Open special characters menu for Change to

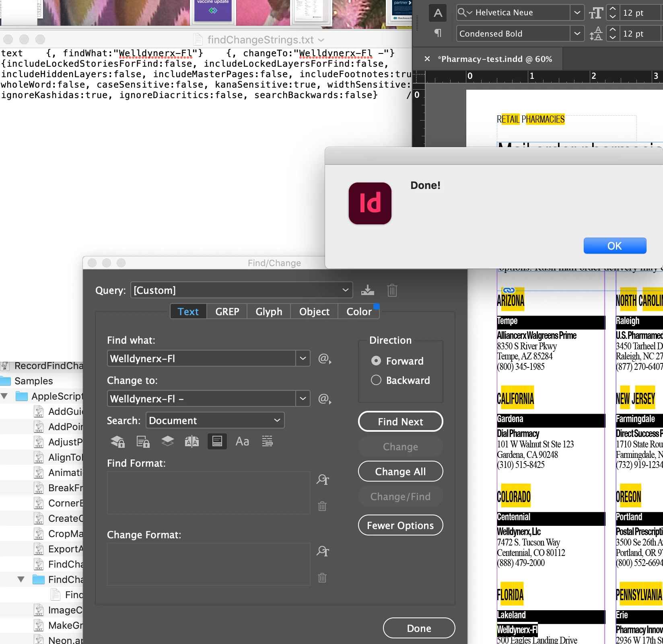tap(325, 399)
